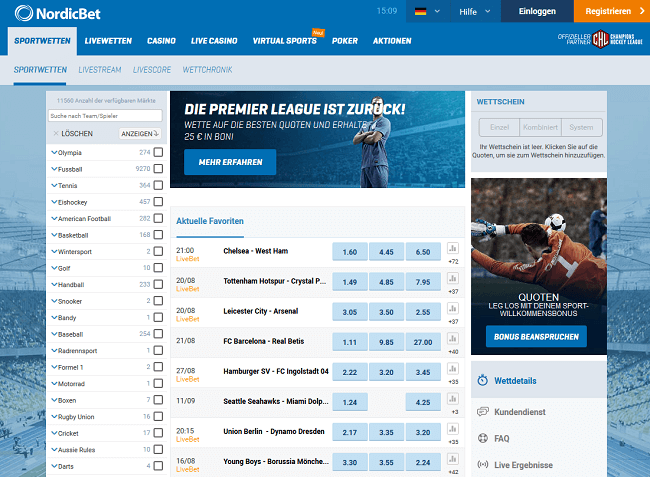Open the Virtual Sports section

(x=285, y=41)
